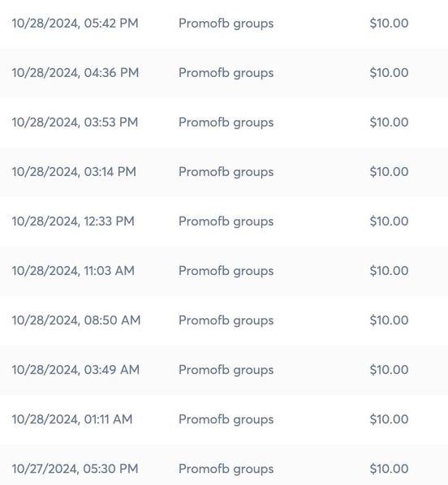448x485 pixels.
Task: Select the 10/27/2024, 05:30 PM date
Action: tap(75, 469)
